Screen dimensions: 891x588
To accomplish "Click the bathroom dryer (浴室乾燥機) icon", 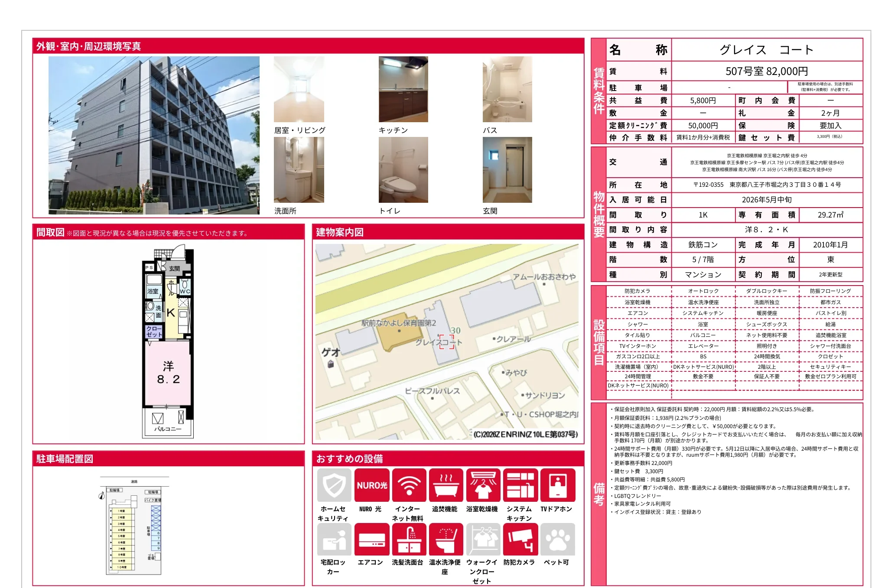I will (483, 485).
